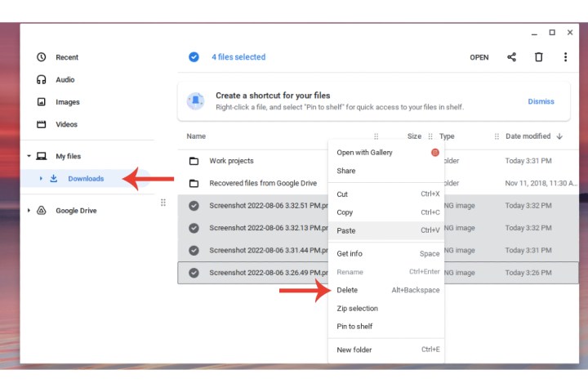Click the share icon in toolbar

point(511,57)
